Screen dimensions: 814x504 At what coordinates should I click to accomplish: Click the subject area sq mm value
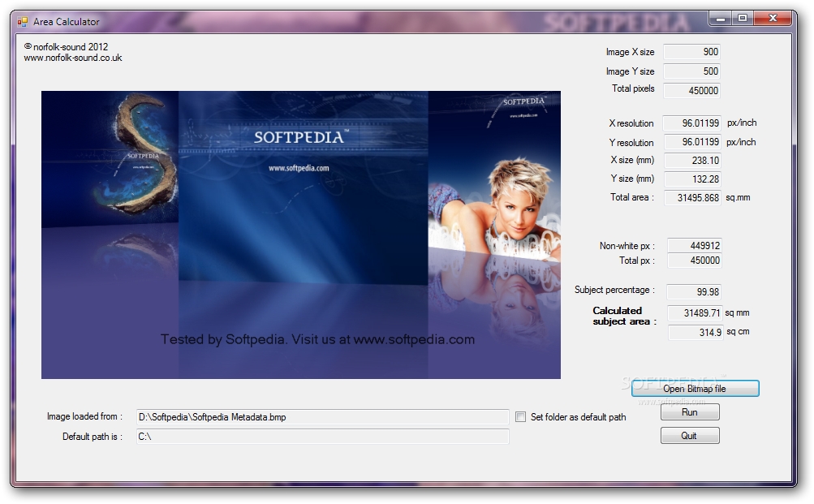[x=696, y=313]
